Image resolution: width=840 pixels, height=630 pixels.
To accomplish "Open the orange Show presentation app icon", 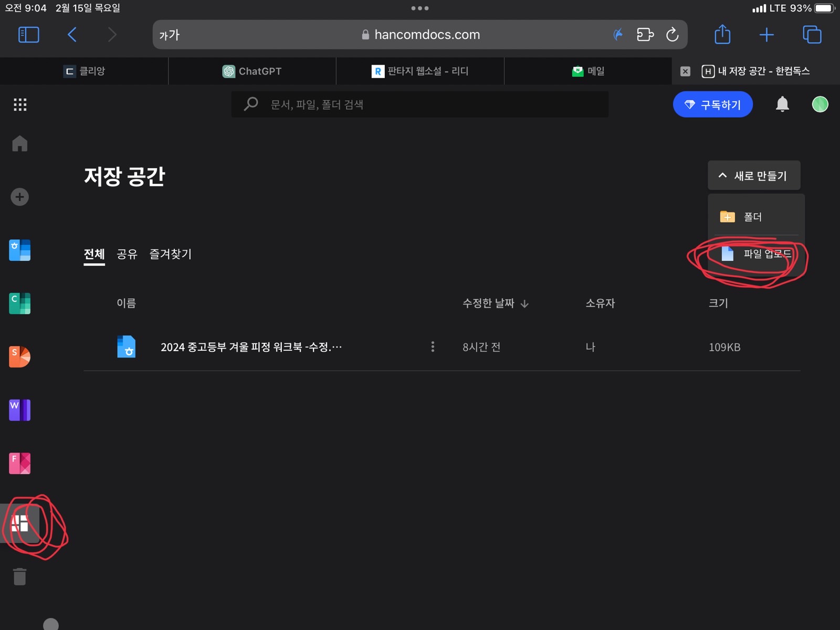I will coord(19,358).
